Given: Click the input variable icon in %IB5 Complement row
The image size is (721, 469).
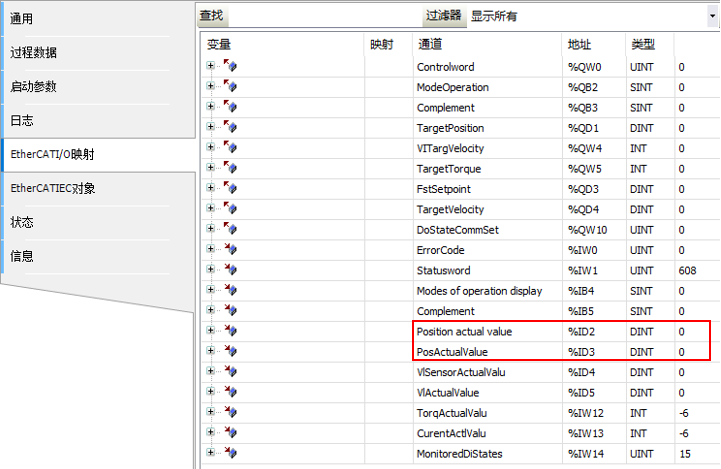Looking at the screenshot, I should pos(230,310).
